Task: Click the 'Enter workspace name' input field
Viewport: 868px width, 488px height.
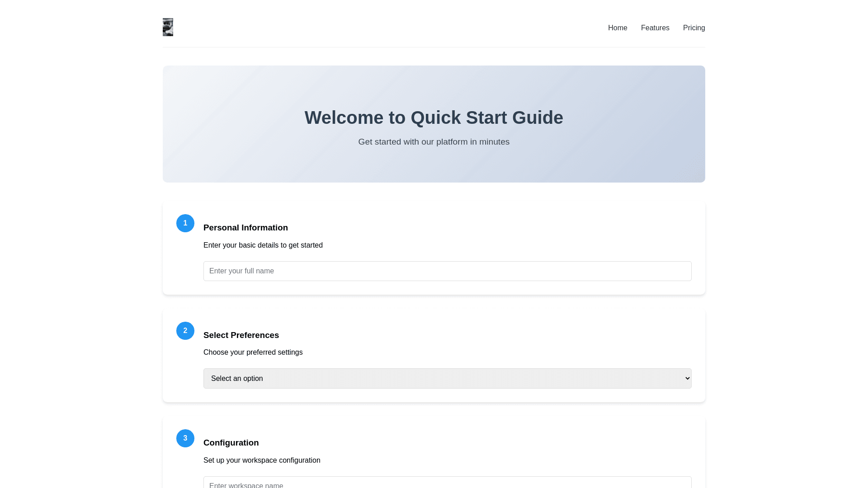Action: tap(448, 483)
